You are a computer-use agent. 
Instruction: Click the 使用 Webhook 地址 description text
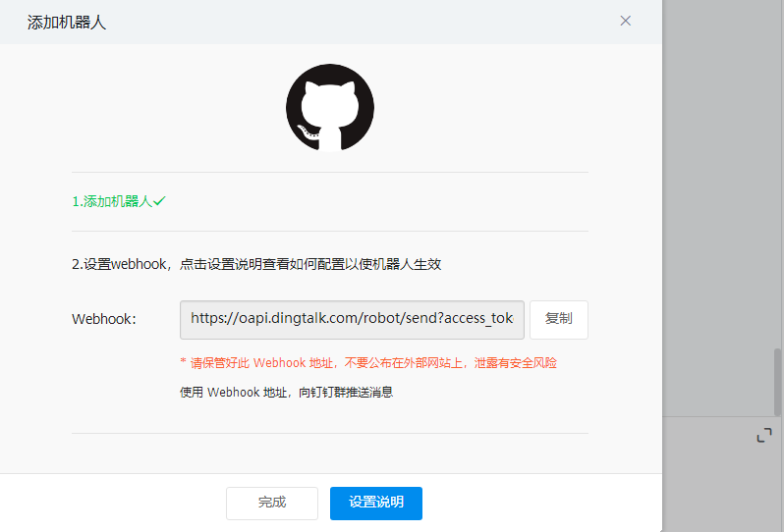287,393
